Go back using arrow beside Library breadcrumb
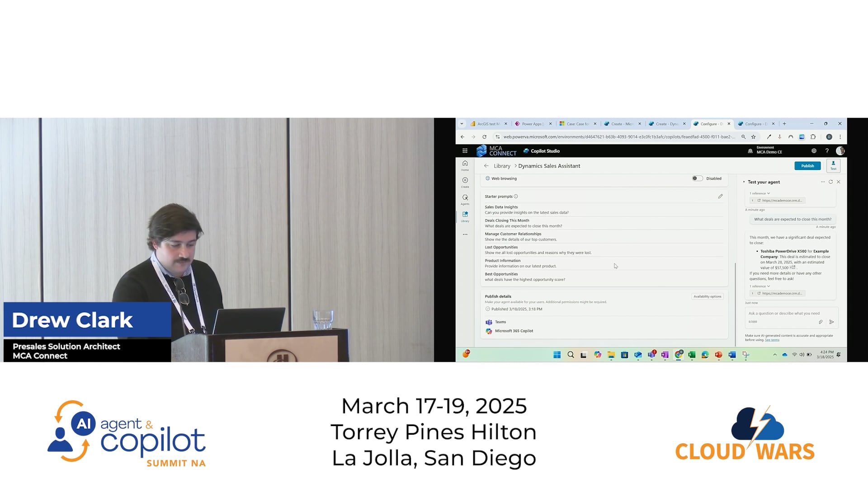The image size is (868, 488). pos(486,166)
